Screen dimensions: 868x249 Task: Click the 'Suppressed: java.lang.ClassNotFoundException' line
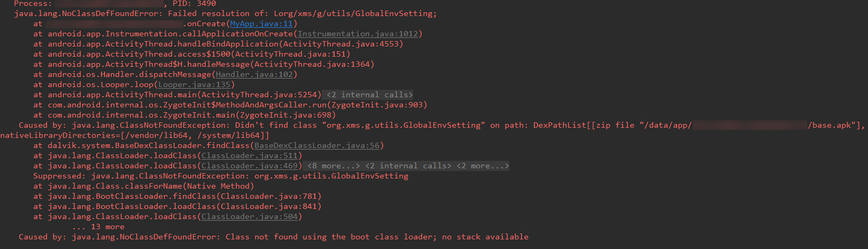click(221, 176)
